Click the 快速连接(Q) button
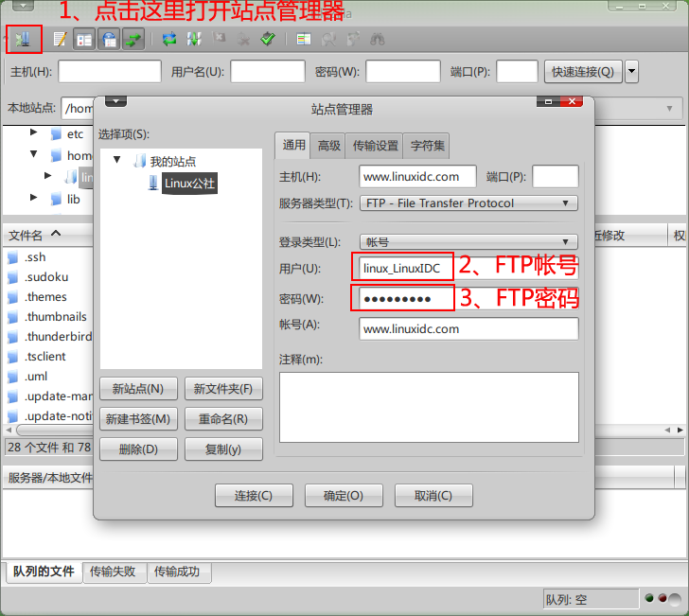The height and width of the screenshot is (616, 689). pos(583,72)
